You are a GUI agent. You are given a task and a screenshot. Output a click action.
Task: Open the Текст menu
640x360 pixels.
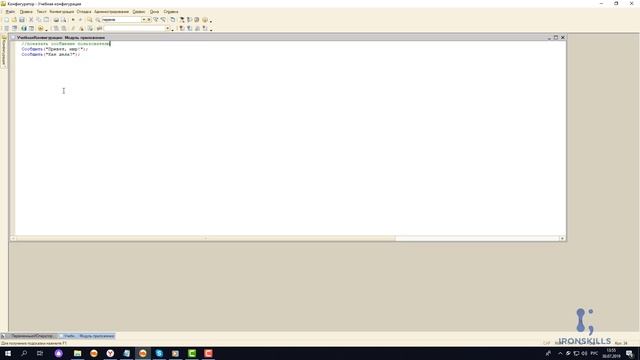(41, 12)
